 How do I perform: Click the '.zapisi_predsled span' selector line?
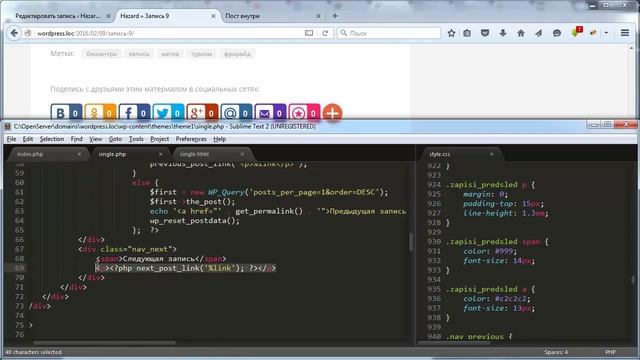(x=498, y=242)
